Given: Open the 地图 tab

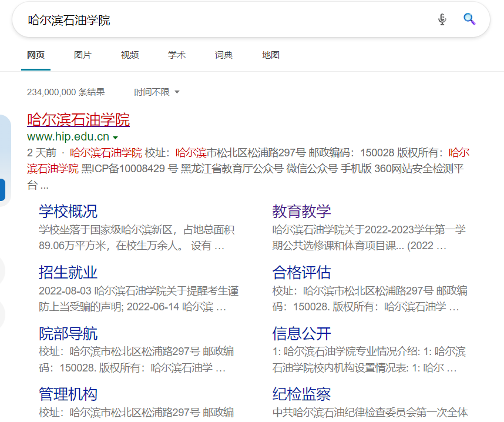Looking at the screenshot, I should click(x=271, y=55).
